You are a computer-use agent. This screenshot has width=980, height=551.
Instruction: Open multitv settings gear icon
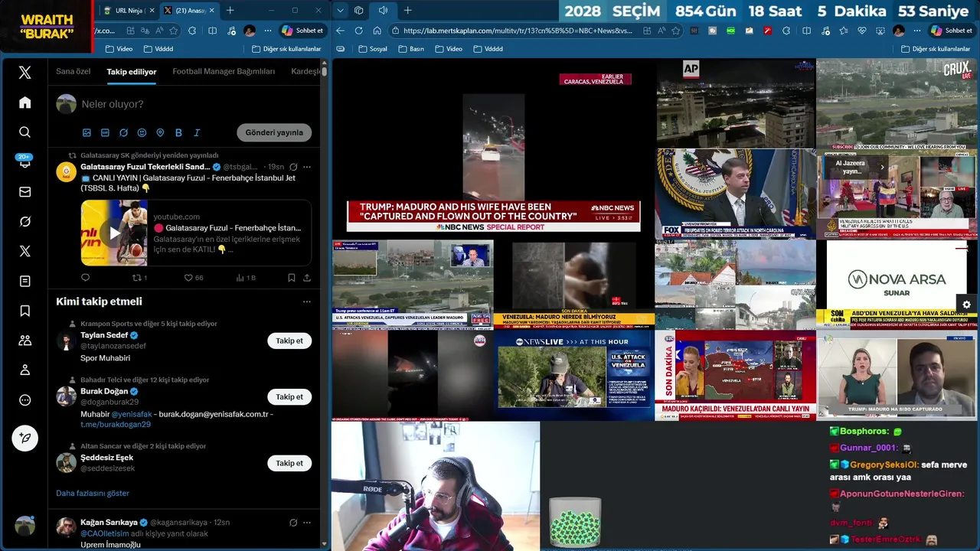point(966,305)
